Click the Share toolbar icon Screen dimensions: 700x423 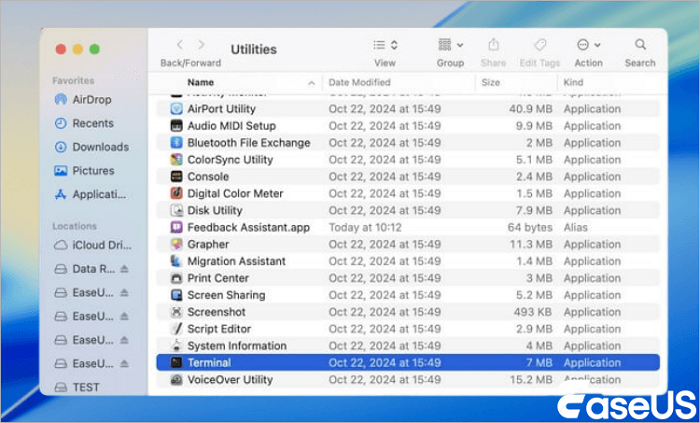point(493,45)
